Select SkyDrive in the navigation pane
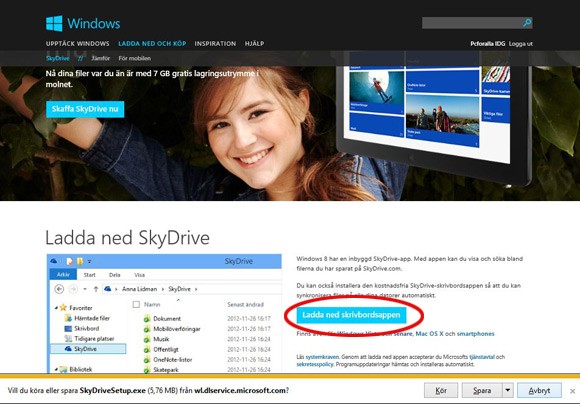Viewport: 580px width, 404px height. point(88,349)
